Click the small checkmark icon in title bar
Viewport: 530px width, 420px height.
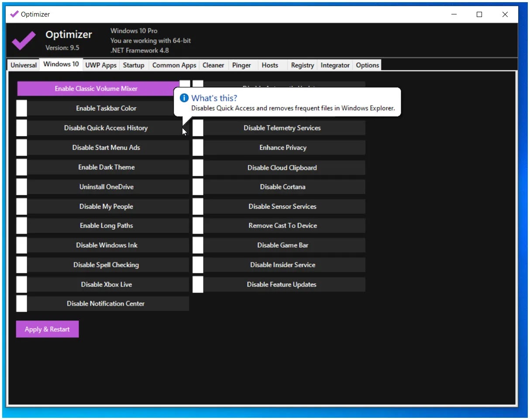pyautogui.click(x=14, y=14)
